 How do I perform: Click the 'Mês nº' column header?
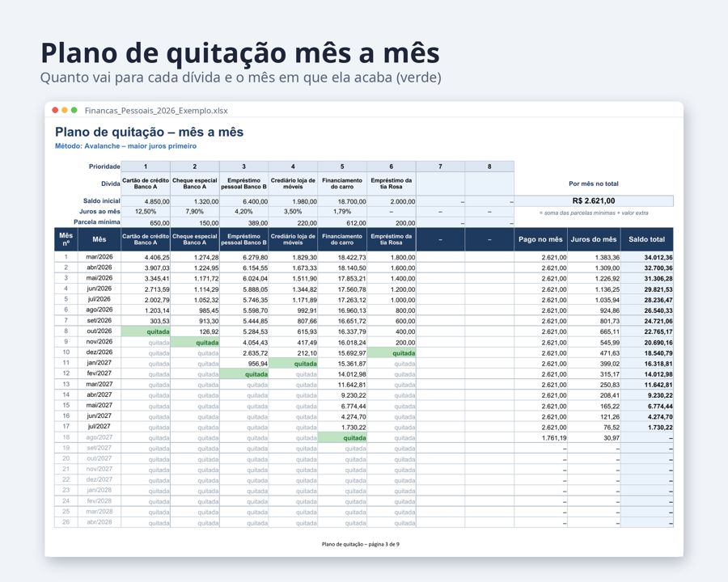[66, 239]
